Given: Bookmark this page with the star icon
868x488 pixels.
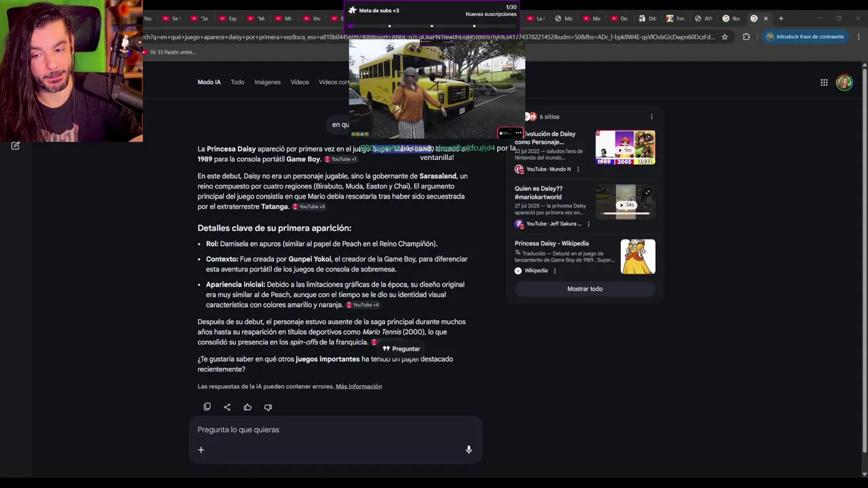Looking at the screenshot, I should (x=725, y=37).
